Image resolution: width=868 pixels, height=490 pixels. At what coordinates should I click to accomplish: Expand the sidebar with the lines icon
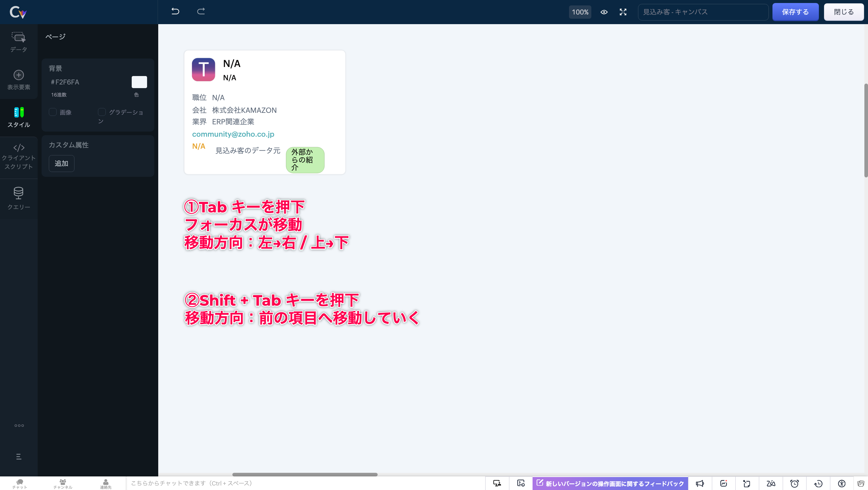pyautogui.click(x=19, y=457)
